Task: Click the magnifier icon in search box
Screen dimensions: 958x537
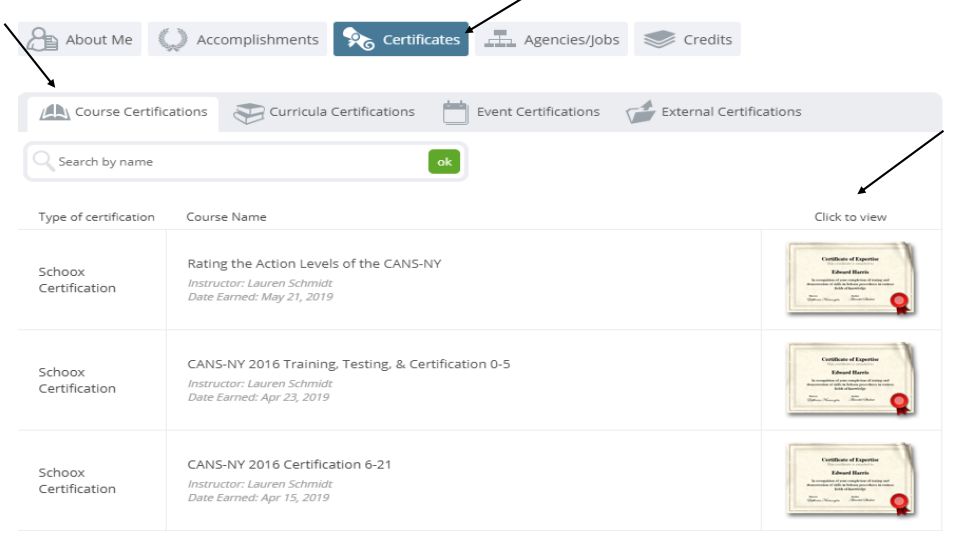Action: coord(43,162)
